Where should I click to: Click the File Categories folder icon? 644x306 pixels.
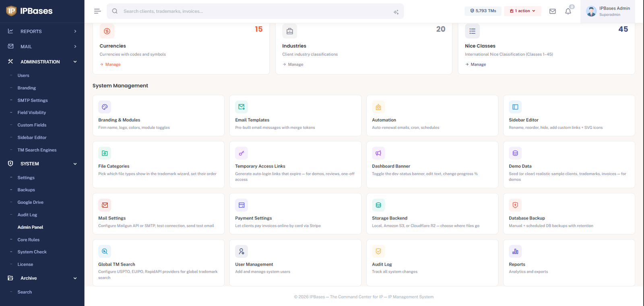[x=105, y=153]
